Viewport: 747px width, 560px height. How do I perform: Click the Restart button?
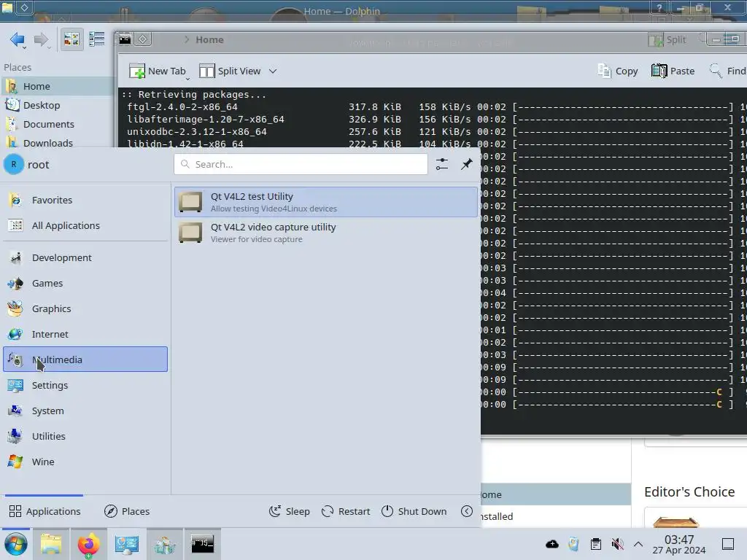pos(346,511)
